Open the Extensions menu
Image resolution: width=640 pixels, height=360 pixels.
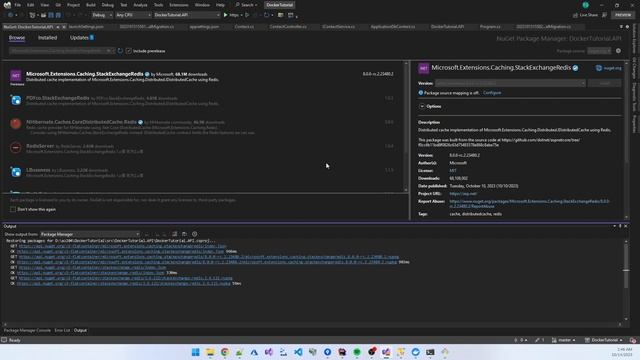(x=179, y=5)
